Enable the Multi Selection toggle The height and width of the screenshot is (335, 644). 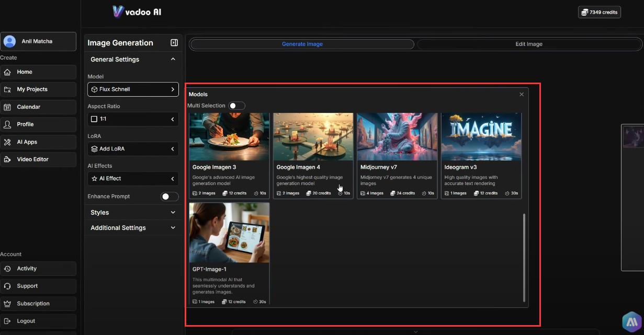(236, 106)
